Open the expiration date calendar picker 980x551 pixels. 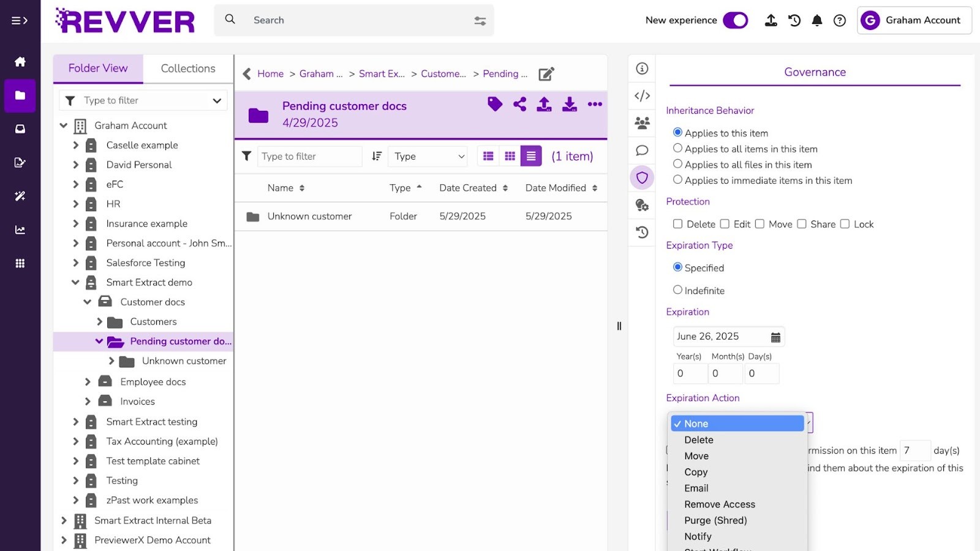tap(775, 336)
